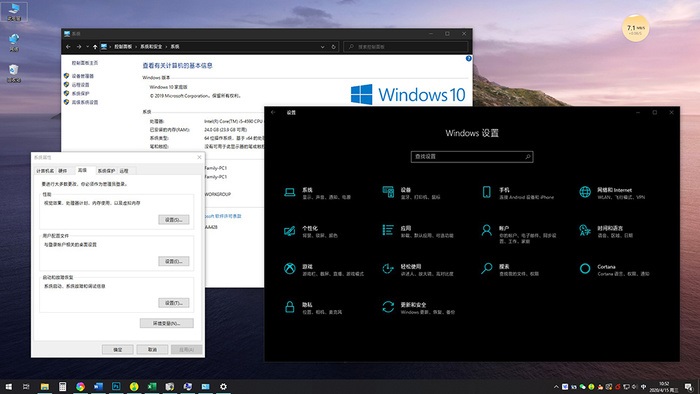Click 设置(T) button under 启动和故障恢复

[x=174, y=303]
